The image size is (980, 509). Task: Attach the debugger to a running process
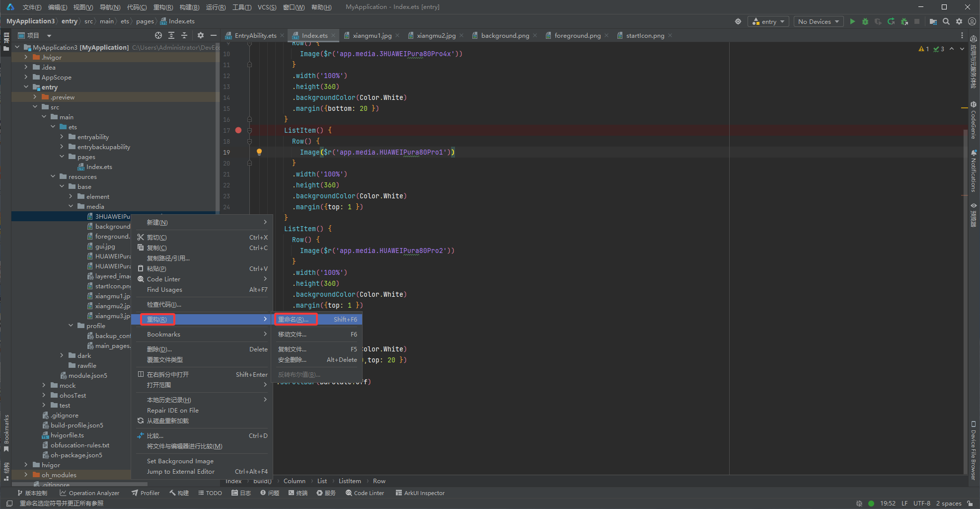pos(905,21)
